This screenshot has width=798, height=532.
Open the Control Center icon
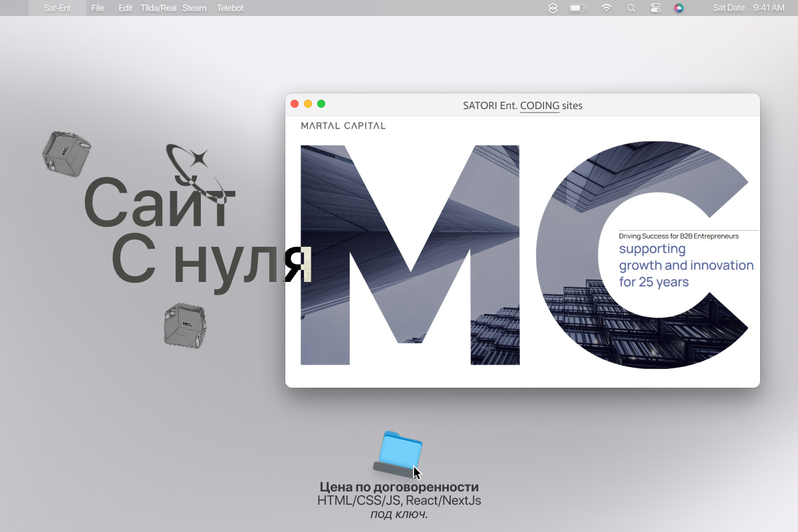655,8
